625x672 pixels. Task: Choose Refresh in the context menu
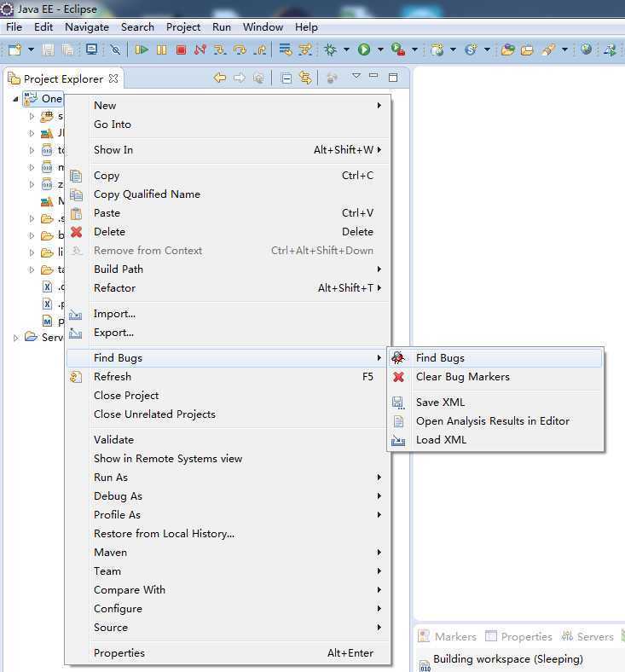[x=228, y=377]
